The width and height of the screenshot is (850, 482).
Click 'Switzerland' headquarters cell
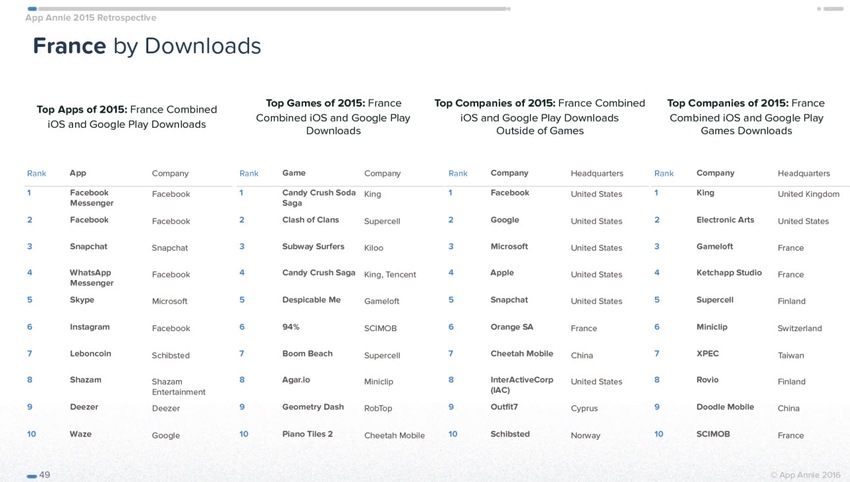pyautogui.click(x=800, y=328)
